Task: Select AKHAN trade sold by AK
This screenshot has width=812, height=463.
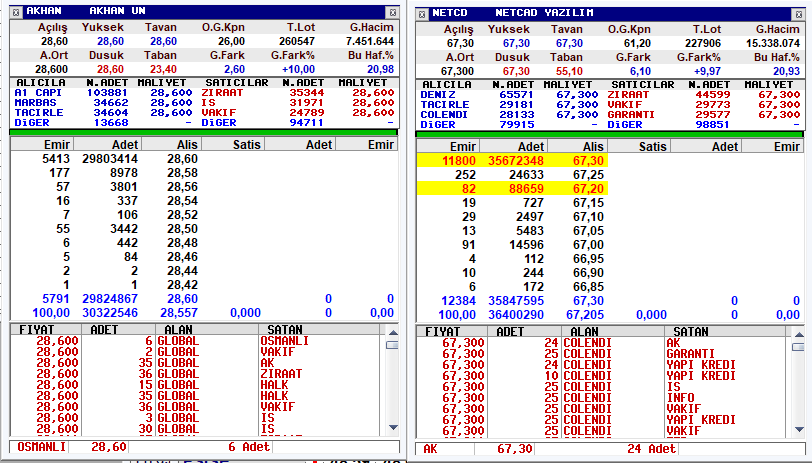Action: click(x=196, y=363)
